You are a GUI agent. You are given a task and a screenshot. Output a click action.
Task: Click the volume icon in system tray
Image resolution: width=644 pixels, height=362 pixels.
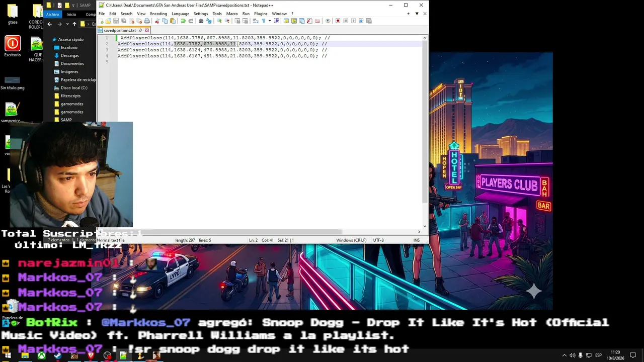click(x=572, y=355)
